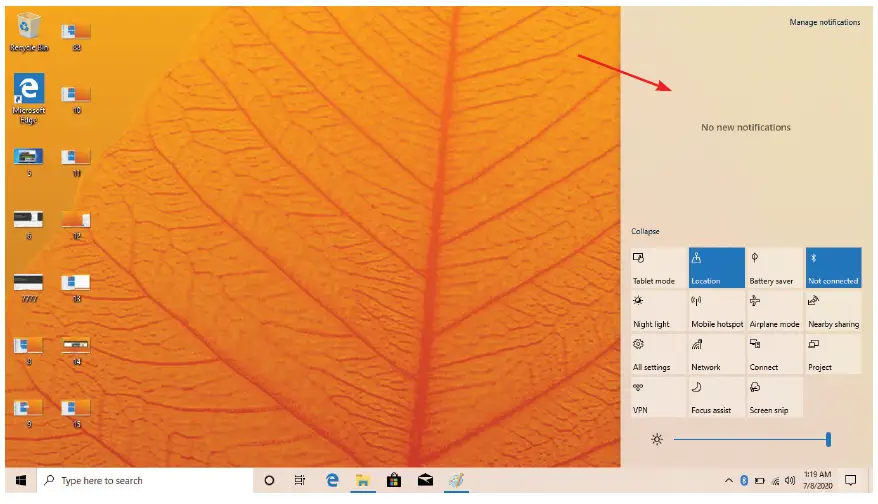This screenshot has height=504, width=878.
Task: Toggle Tablet mode quick action
Action: (x=658, y=268)
